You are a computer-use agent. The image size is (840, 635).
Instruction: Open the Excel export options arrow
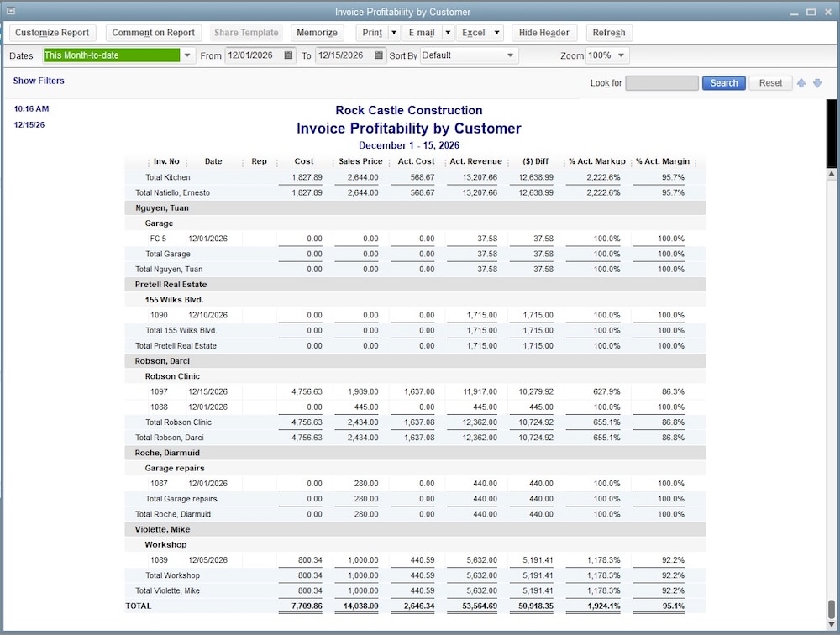497,32
